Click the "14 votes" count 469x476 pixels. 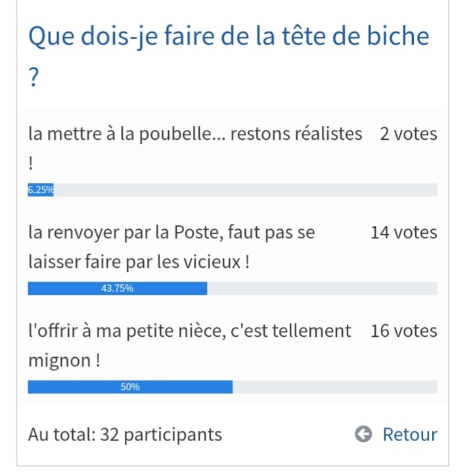(403, 232)
